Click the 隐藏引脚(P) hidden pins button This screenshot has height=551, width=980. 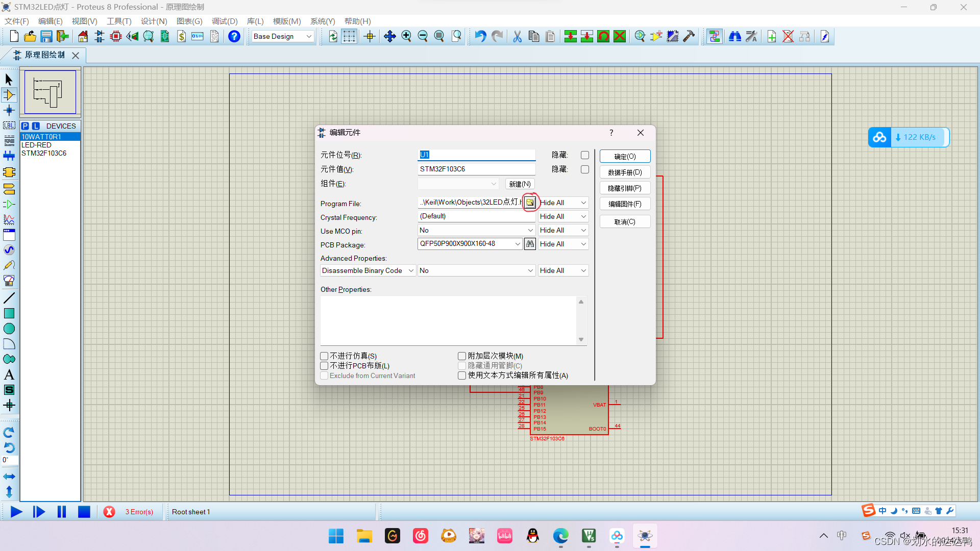(x=625, y=188)
